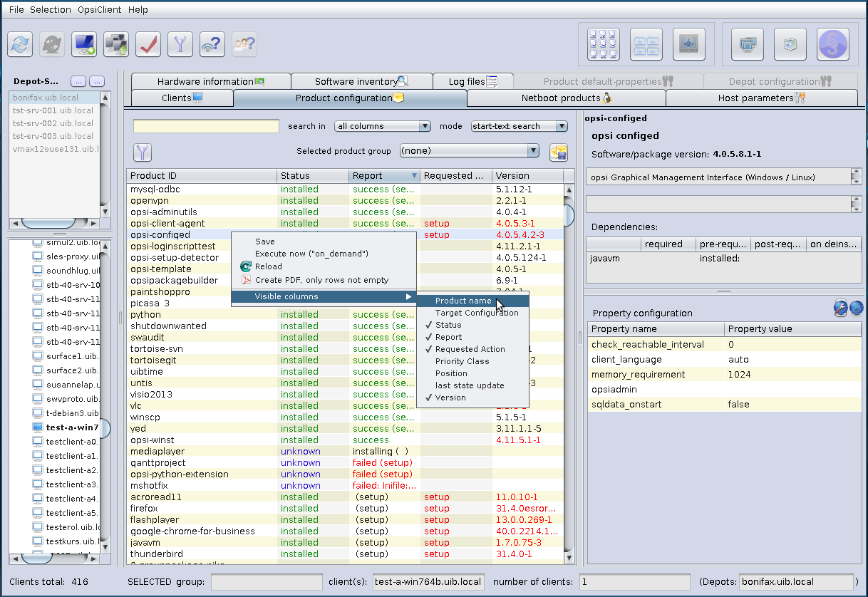This screenshot has width=868, height=597.
Task: Click stepper on the empty description field
Action: coord(856,204)
